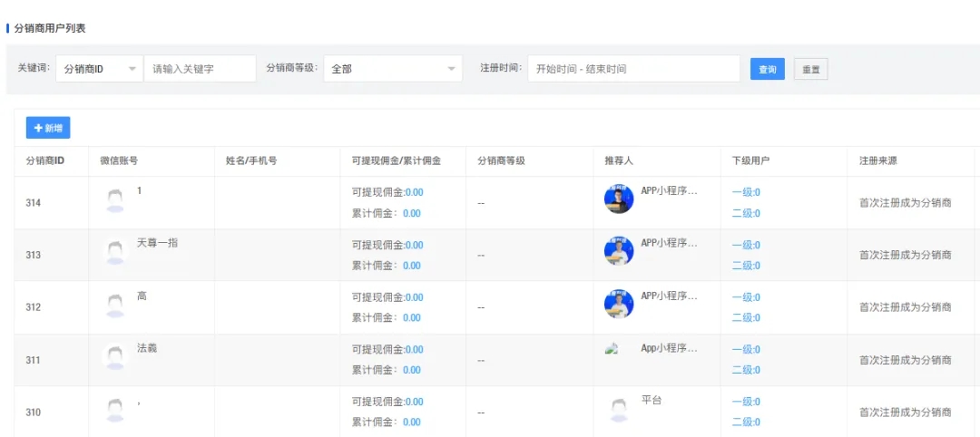Open 二级:0 subordinate link in row 313

[x=746, y=266]
